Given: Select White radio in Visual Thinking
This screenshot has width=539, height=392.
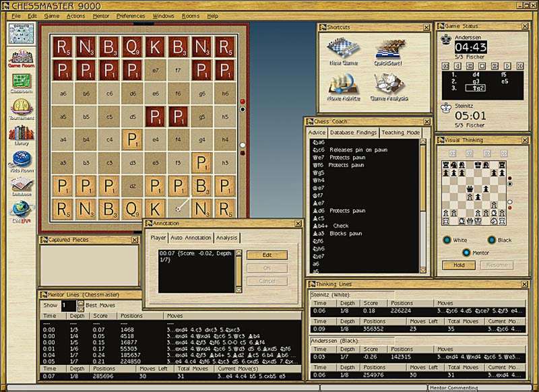Looking at the screenshot, I should (447, 240).
